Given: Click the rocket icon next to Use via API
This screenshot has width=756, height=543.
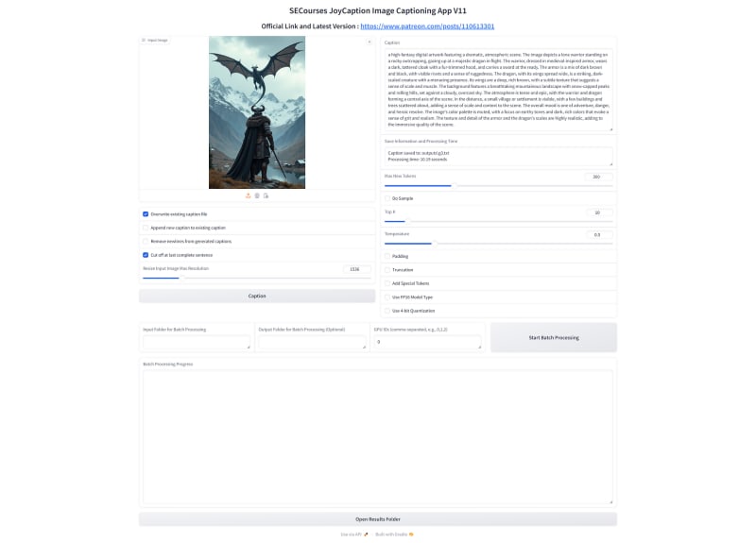Looking at the screenshot, I should pyautogui.click(x=366, y=535).
